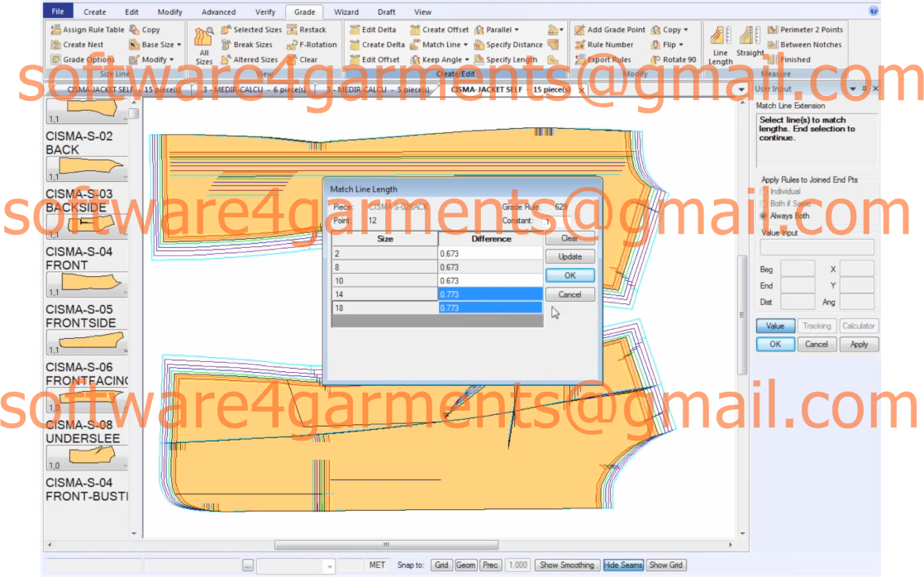
Task: Open the File menu
Action: 58,12
